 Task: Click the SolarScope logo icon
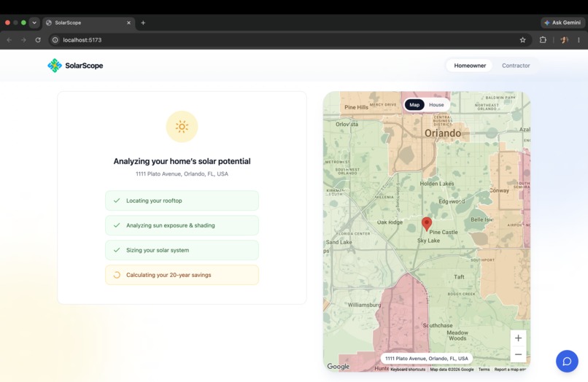coord(55,66)
